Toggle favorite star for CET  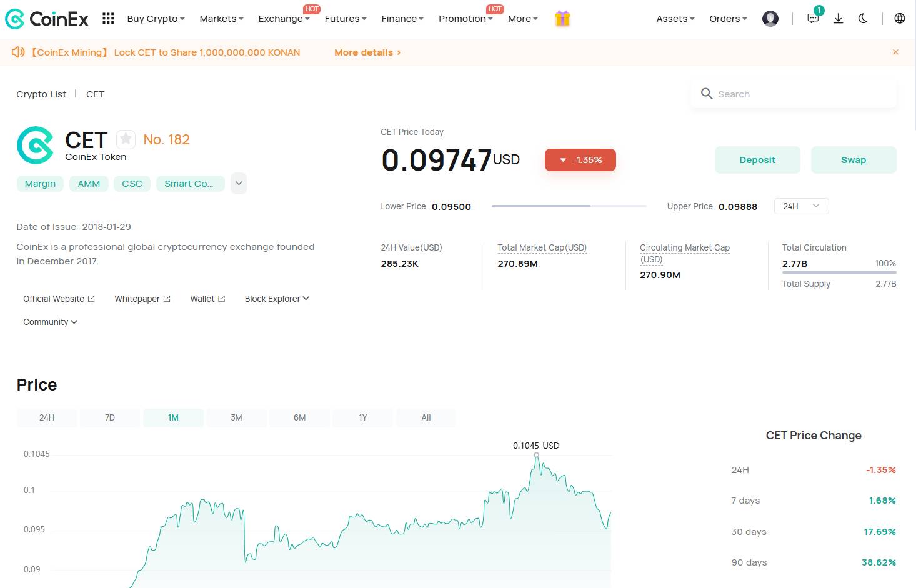pos(126,139)
